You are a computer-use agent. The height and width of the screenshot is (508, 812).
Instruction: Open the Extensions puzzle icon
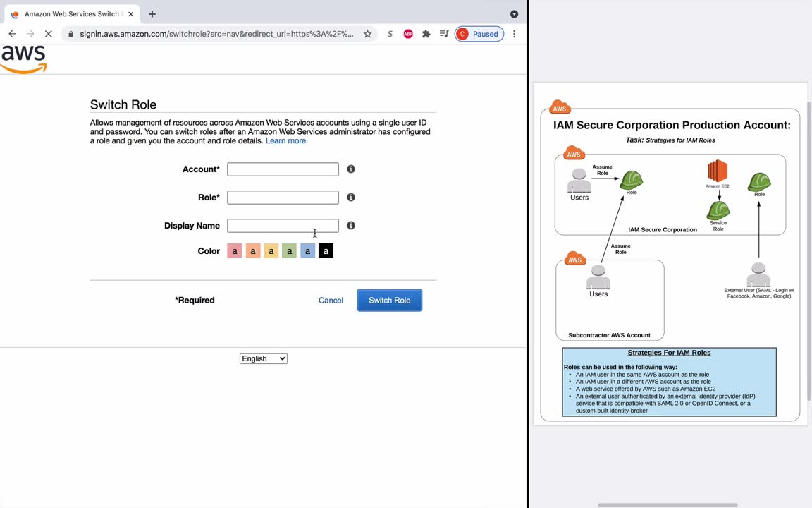click(426, 34)
